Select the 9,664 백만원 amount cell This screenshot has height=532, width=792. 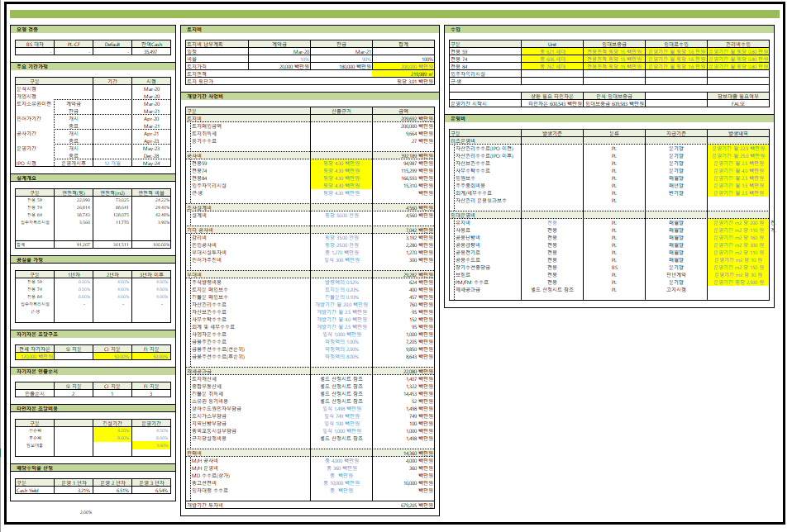[x=403, y=134]
